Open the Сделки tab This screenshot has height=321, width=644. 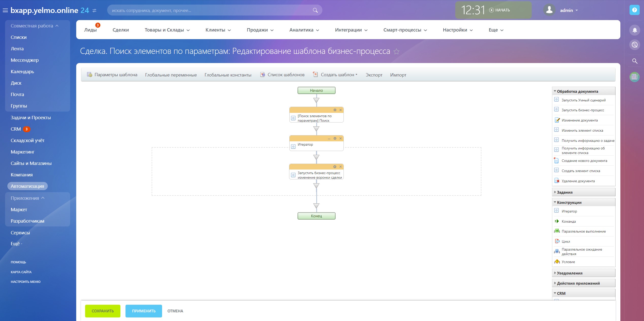(x=121, y=30)
